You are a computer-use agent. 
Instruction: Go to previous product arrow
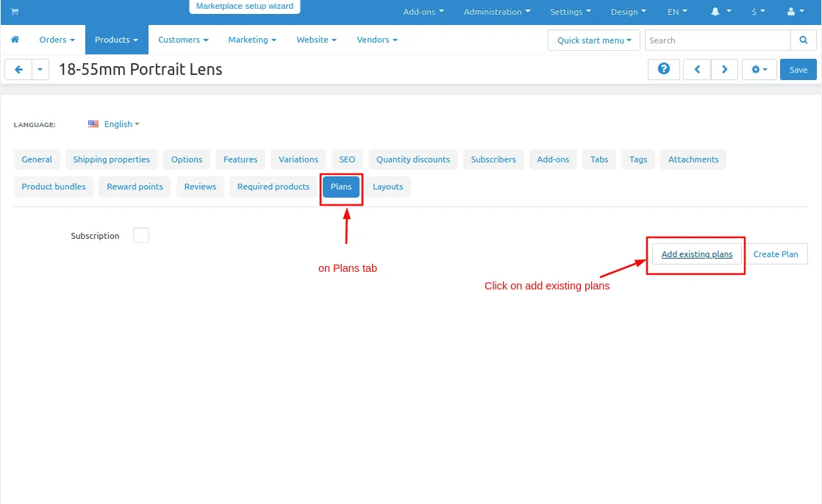coord(697,70)
